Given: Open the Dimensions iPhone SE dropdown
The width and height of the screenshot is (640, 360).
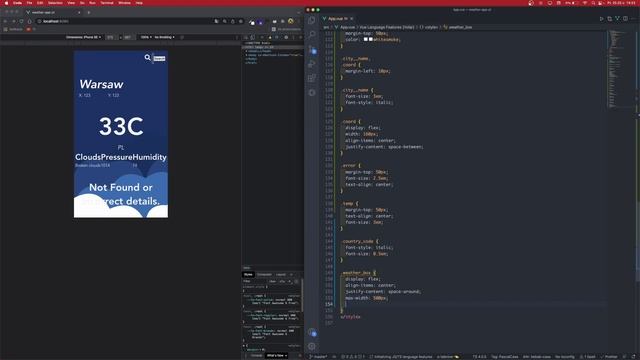Looking at the screenshot, I should click(83, 37).
